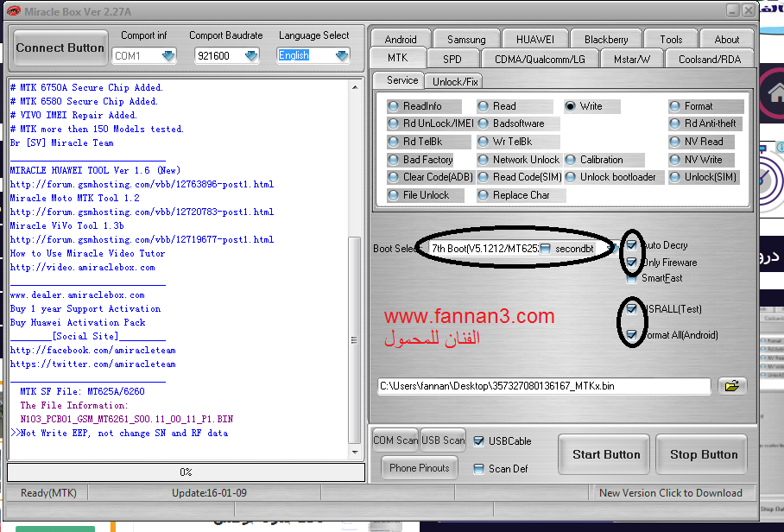Switch to the HUAWEI tab

534,39
